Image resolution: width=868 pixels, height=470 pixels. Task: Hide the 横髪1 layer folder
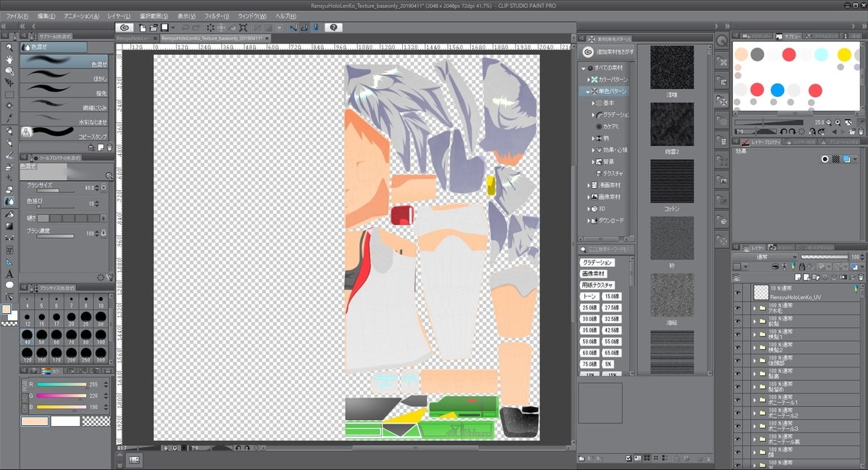pos(738,334)
